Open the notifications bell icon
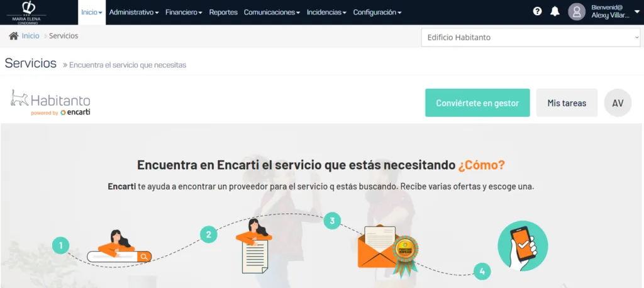 pyautogui.click(x=555, y=11)
